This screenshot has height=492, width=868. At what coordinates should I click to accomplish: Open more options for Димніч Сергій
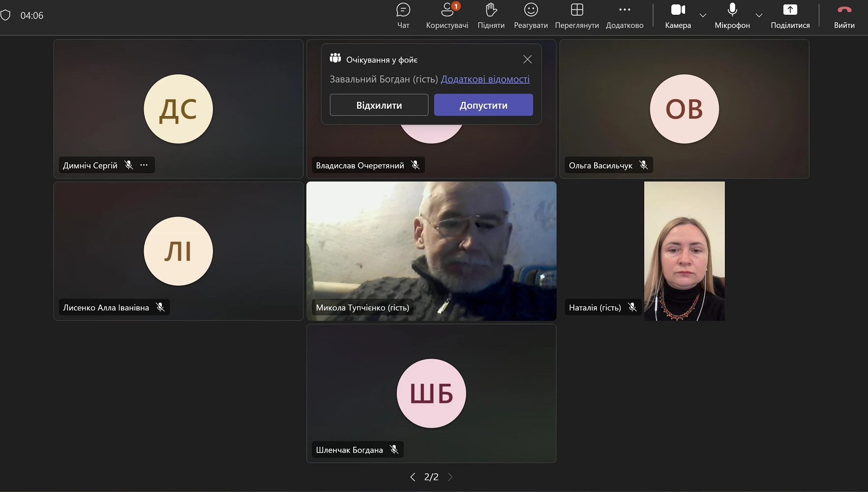[x=144, y=165]
